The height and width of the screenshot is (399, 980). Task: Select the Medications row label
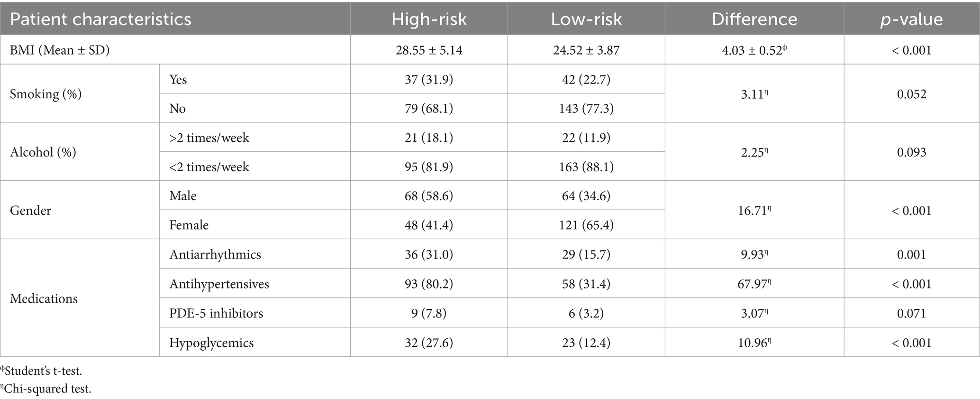pyautogui.click(x=44, y=298)
